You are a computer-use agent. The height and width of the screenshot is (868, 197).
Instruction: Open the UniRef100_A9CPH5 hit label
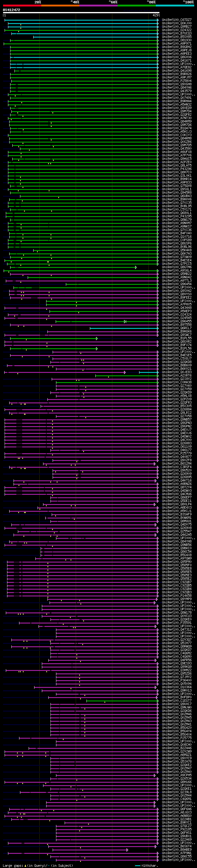pyautogui.click(x=177, y=775)
